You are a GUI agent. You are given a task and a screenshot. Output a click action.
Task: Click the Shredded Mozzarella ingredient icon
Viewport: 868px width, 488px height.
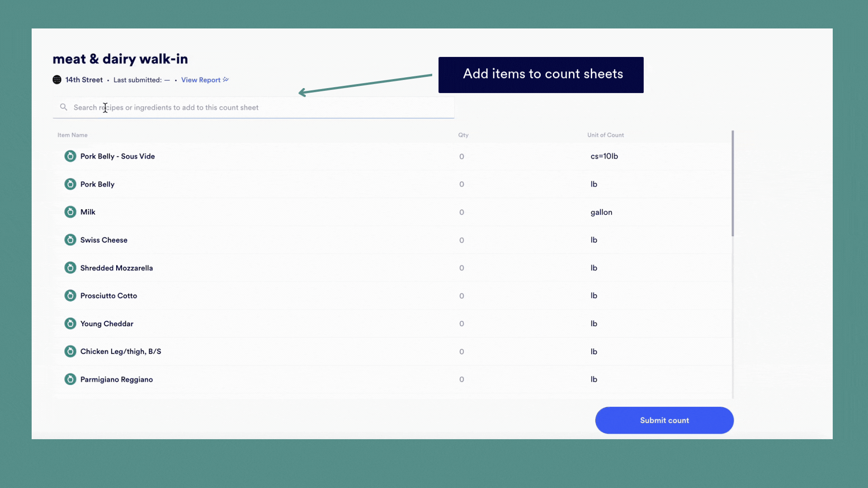[70, 268]
